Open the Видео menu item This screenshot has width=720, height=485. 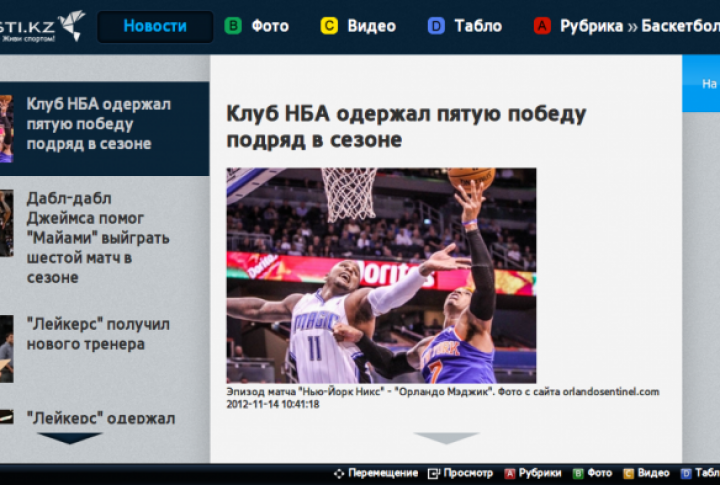371,26
